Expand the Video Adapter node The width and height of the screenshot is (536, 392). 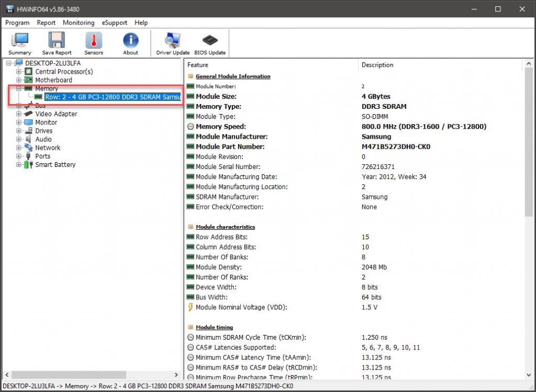[x=19, y=114]
